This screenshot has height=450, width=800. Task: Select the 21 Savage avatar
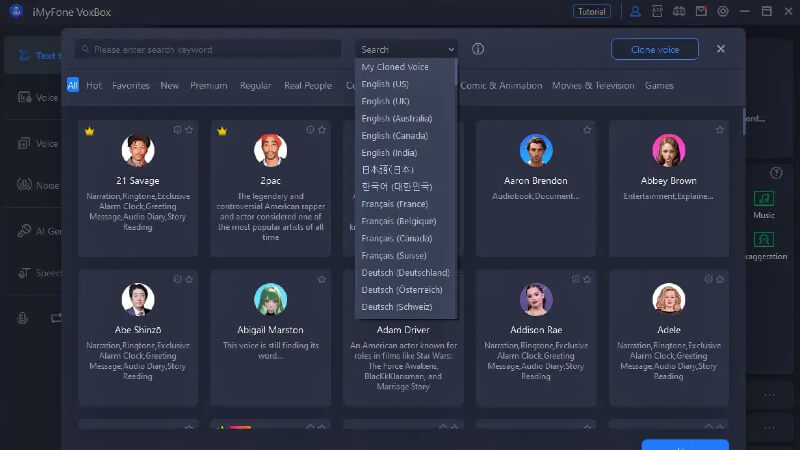pyautogui.click(x=138, y=150)
